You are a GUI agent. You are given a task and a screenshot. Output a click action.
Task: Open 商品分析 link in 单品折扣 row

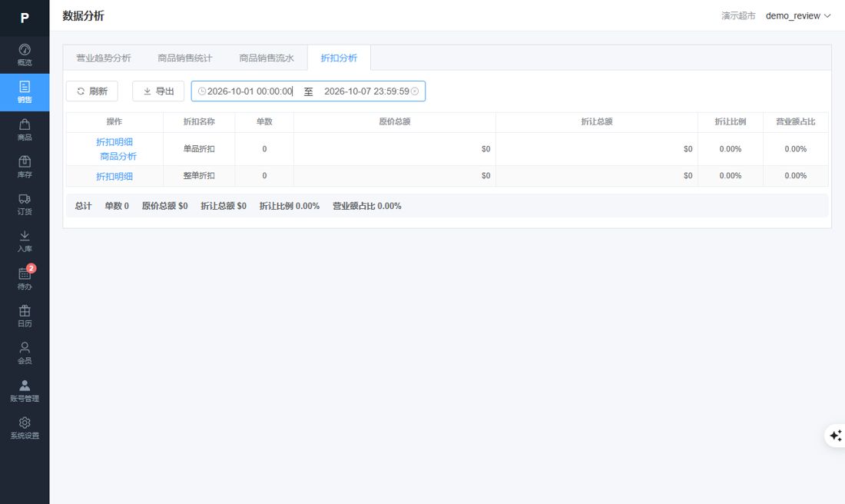click(x=118, y=156)
